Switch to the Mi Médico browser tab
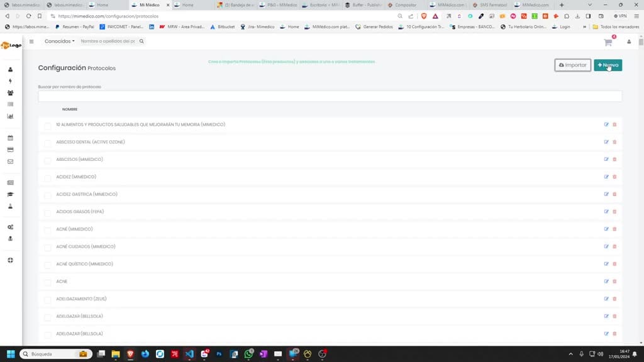The width and height of the screenshot is (644, 362). coord(150,5)
